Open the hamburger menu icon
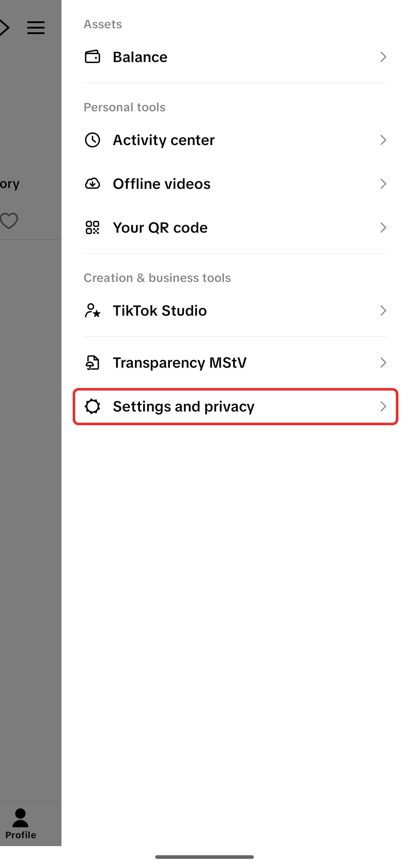 pyautogui.click(x=36, y=28)
